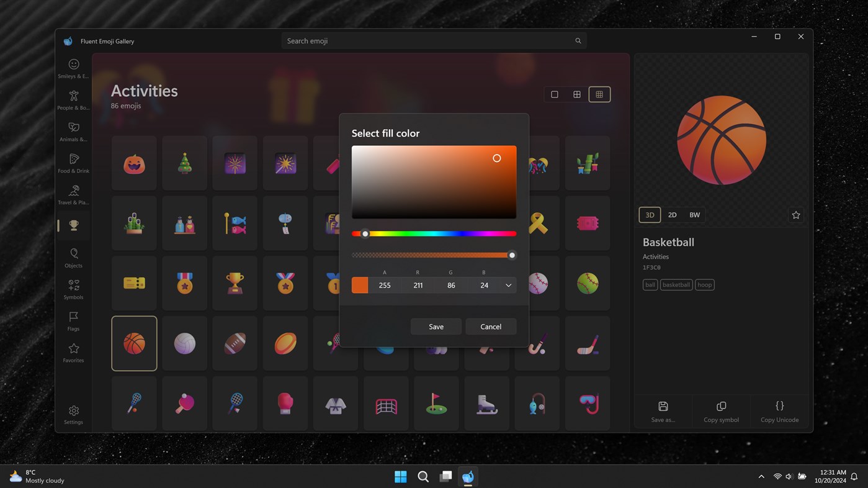The width and height of the screenshot is (868, 488).
Task: Open the Flags category
Action: (73, 319)
